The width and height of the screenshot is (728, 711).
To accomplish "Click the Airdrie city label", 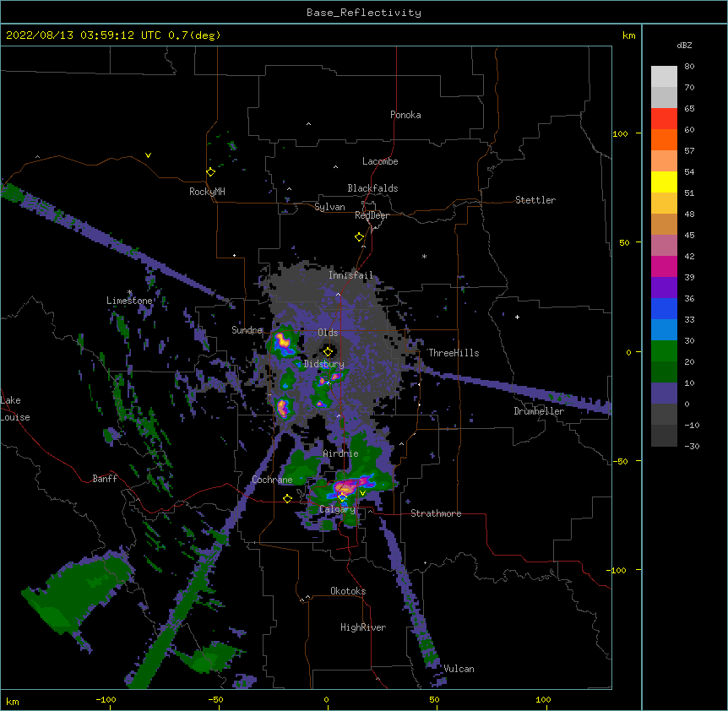I will pyautogui.click(x=341, y=453).
